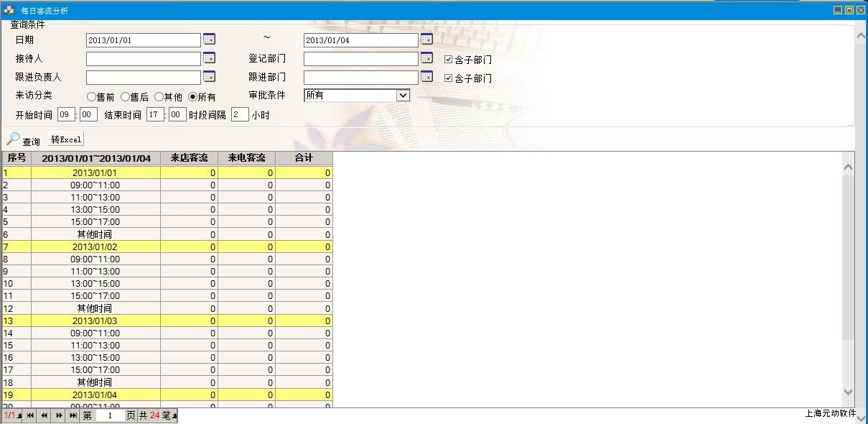This screenshot has width=868, height=424.
Task: Expand the 审批条件 dropdown
Action: pos(402,95)
